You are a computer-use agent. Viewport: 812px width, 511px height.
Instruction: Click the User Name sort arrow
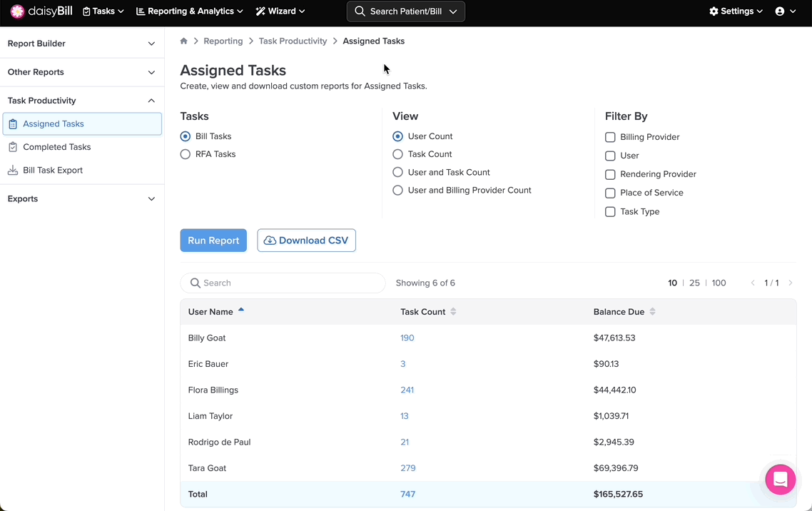[x=241, y=310]
